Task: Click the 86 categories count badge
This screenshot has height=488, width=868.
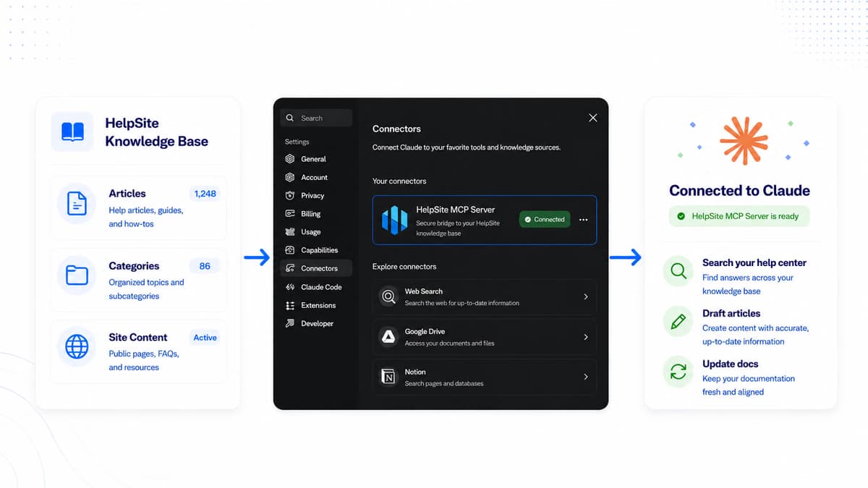Action: [205, 266]
